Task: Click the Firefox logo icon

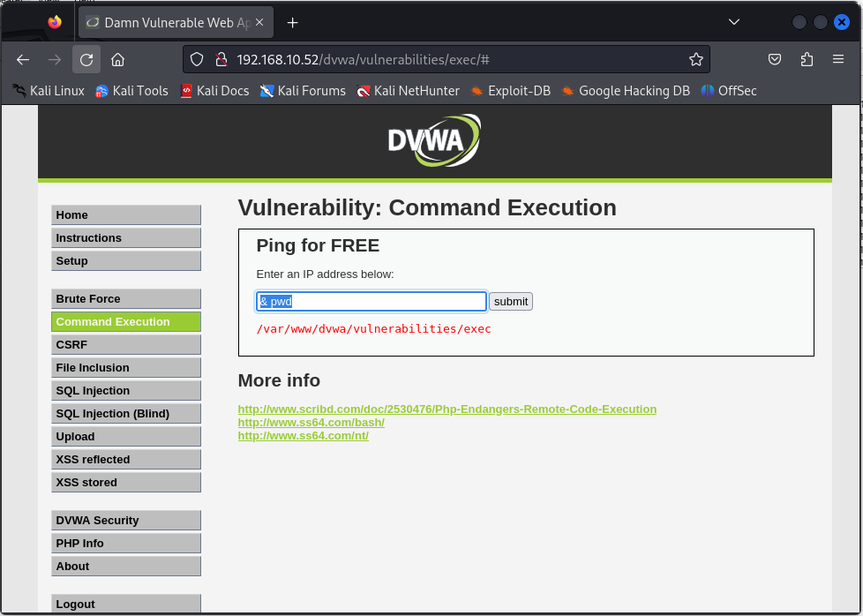Action: pos(55,22)
